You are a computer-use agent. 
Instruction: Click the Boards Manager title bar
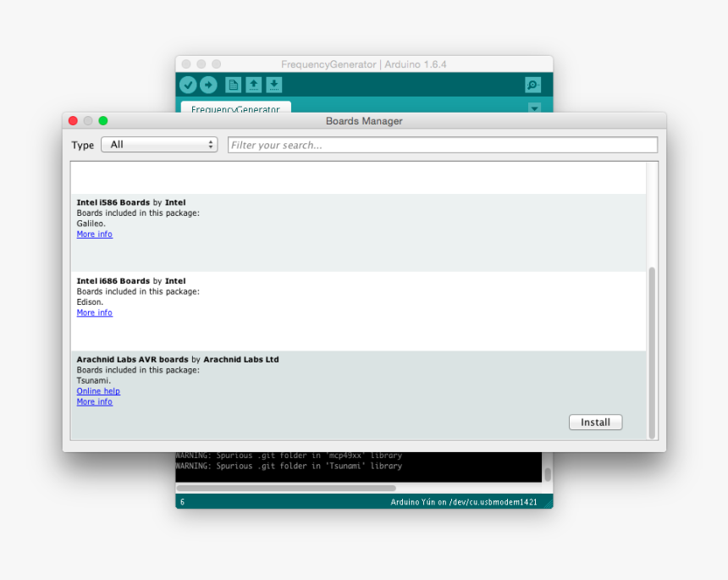[364, 120]
